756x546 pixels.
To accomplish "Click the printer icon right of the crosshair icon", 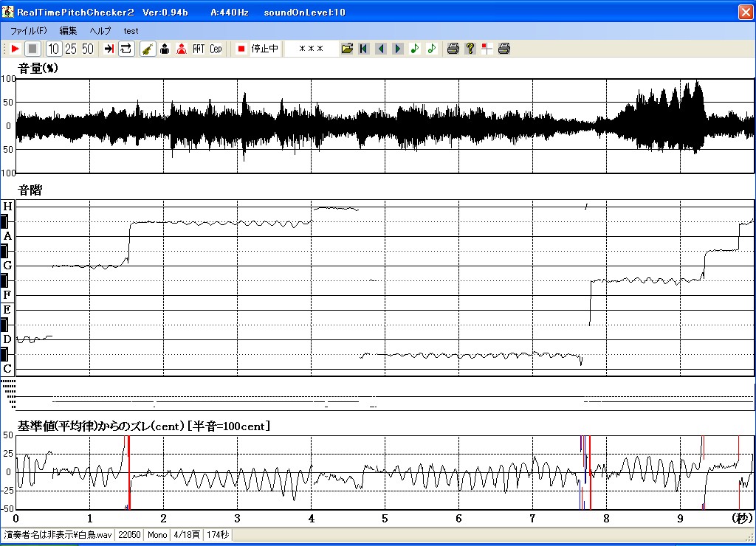I will pyautogui.click(x=504, y=49).
